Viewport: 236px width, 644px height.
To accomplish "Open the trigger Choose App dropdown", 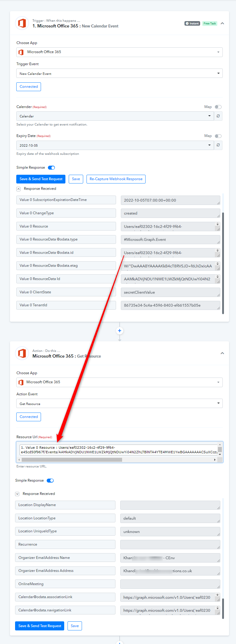I will coord(120,52).
